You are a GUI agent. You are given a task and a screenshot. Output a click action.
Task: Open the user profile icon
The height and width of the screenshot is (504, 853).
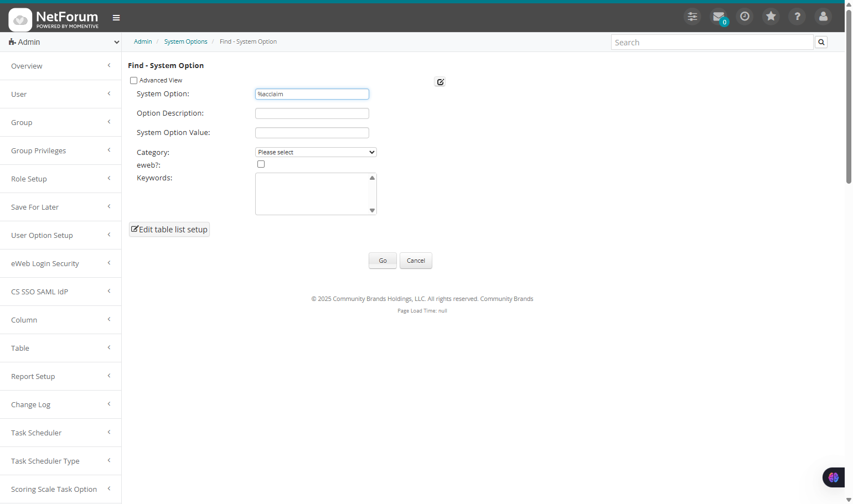click(x=823, y=17)
